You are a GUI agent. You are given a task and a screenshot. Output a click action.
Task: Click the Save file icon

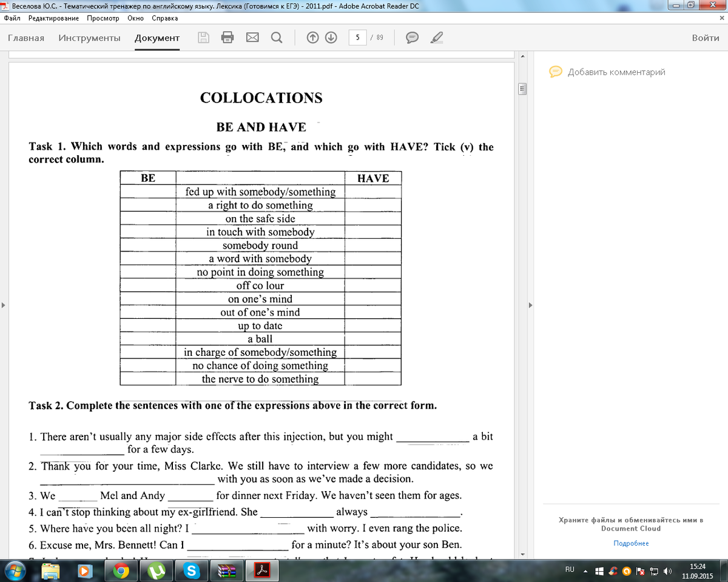point(204,38)
